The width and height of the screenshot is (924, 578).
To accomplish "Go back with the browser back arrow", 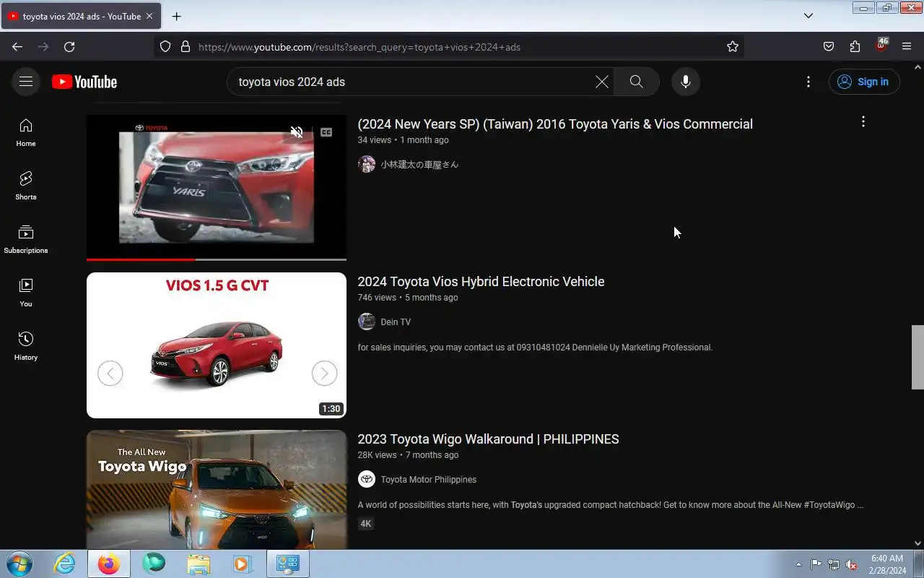I will click(17, 46).
